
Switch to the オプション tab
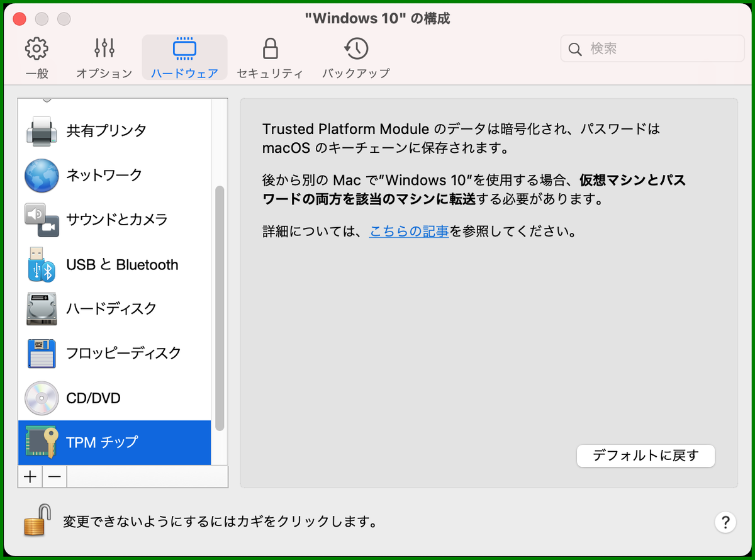(x=104, y=58)
